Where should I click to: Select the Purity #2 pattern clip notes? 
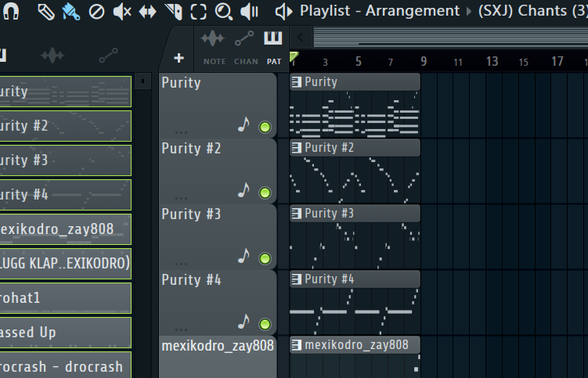click(355, 180)
